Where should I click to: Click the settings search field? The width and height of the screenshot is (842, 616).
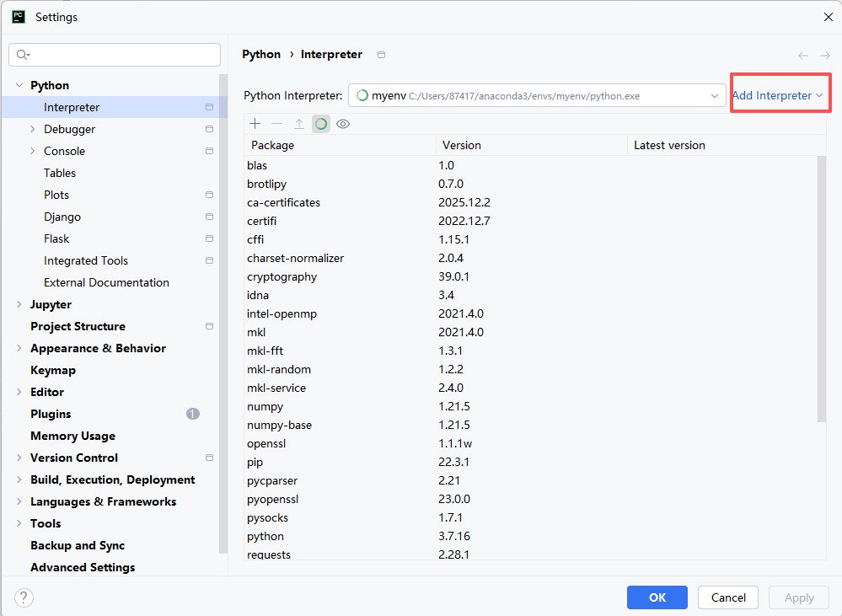pos(115,55)
